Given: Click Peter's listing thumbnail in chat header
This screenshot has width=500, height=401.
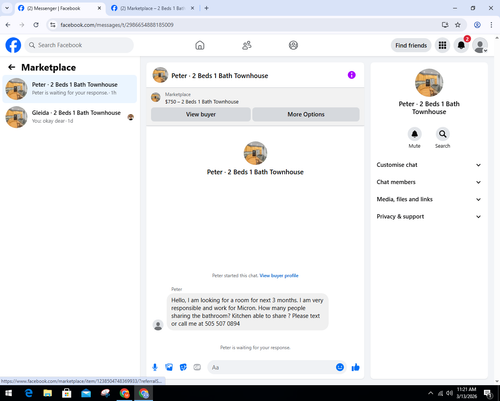Looking at the screenshot, I should coord(160,75).
